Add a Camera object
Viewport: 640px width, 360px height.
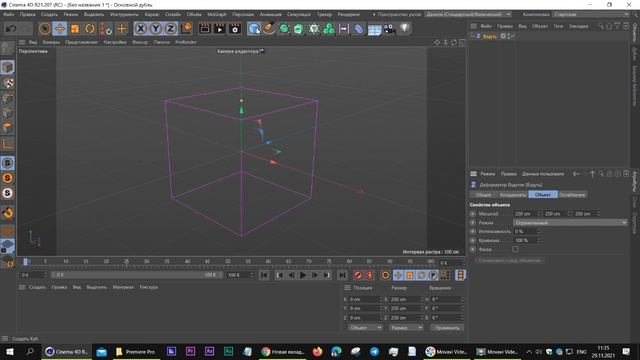(x=389, y=29)
